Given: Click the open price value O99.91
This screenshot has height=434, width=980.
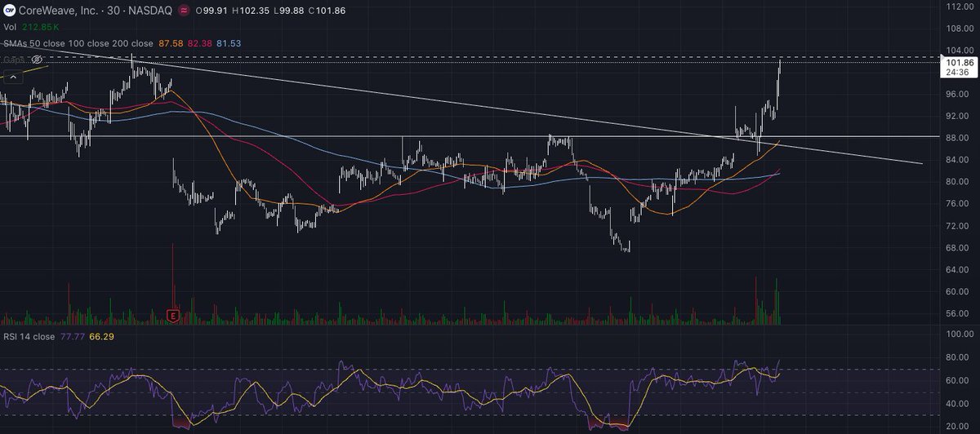Looking at the screenshot, I should pos(211,9).
